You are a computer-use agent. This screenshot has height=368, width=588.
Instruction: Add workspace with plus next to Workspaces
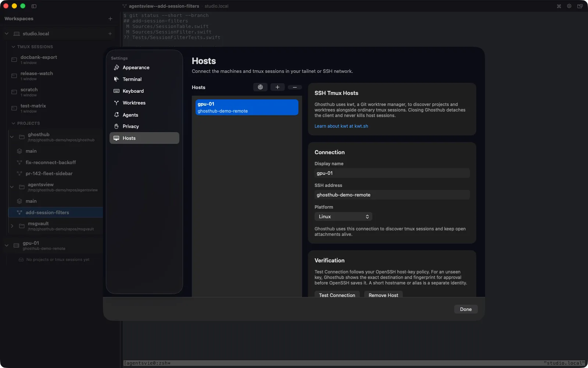pyautogui.click(x=110, y=18)
